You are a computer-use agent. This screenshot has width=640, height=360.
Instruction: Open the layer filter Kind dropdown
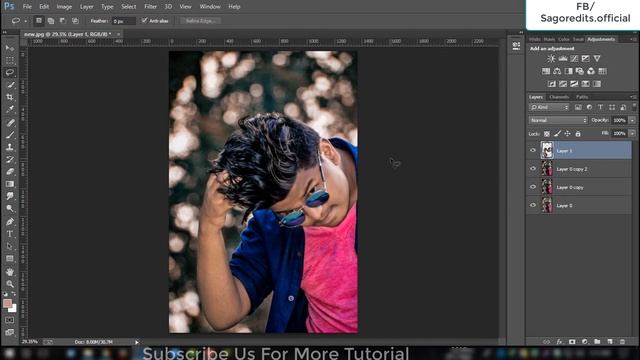[x=549, y=107]
